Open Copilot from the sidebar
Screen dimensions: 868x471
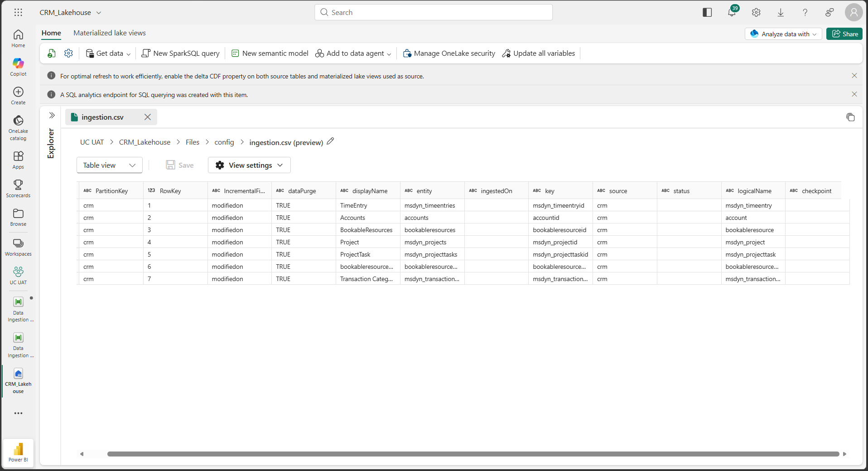point(18,67)
